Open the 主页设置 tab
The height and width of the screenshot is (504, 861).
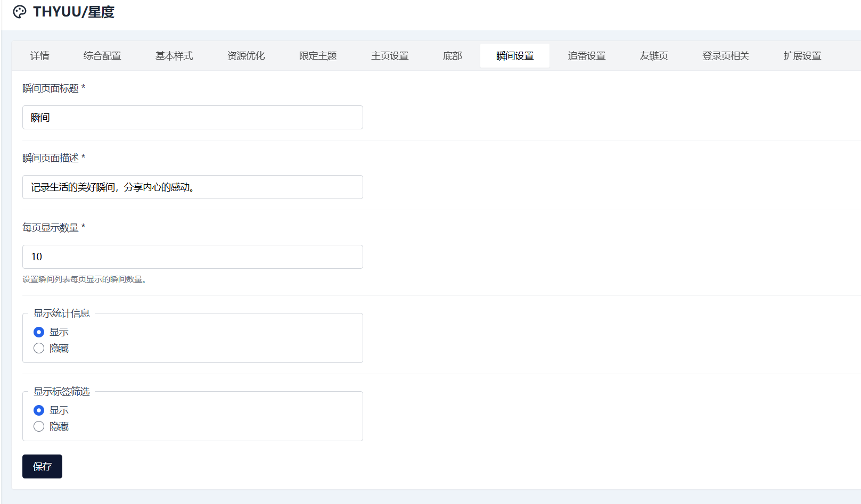click(390, 56)
